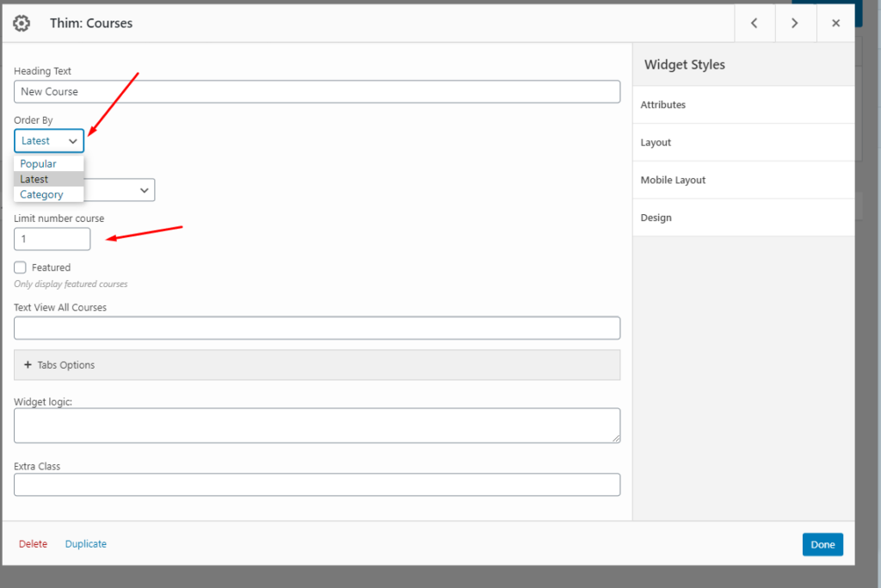This screenshot has width=881, height=588.
Task: Click the Delete link
Action: click(34, 543)
